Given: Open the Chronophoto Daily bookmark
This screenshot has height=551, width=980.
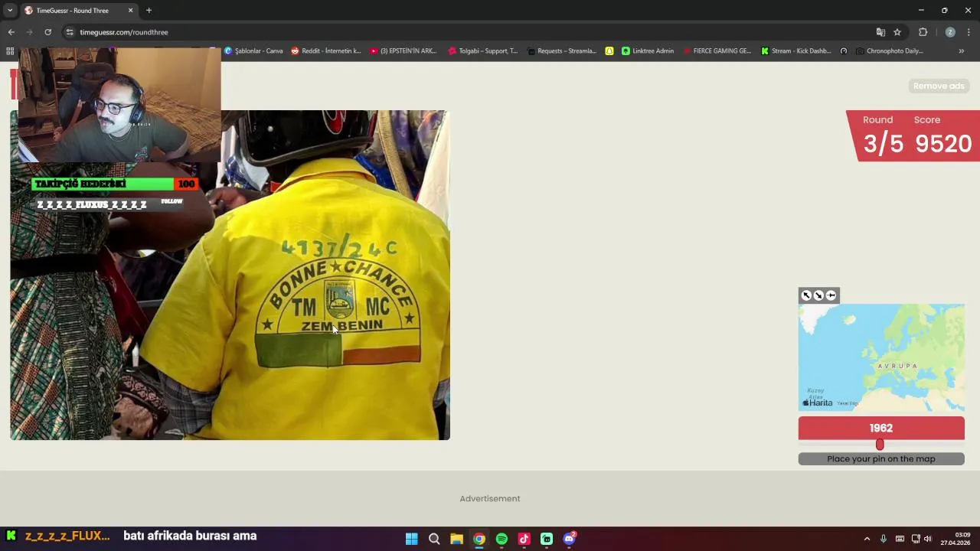Looking at the screenshot, I should point(890,51).
